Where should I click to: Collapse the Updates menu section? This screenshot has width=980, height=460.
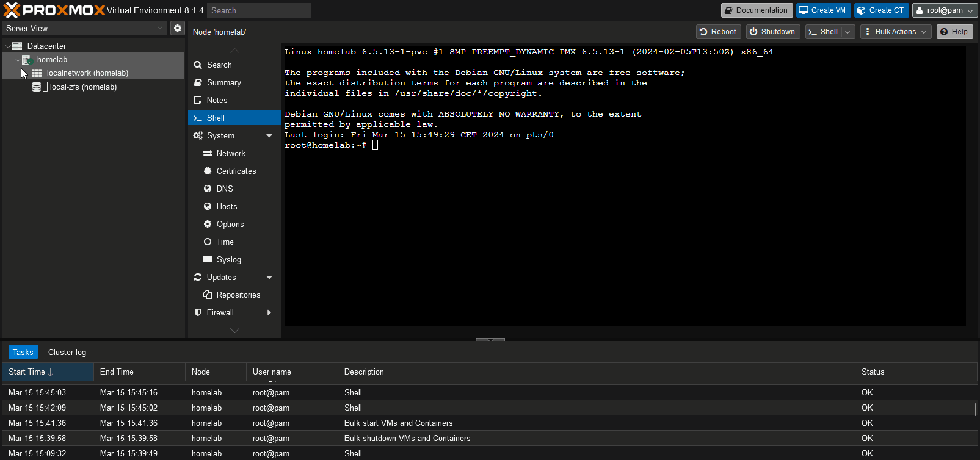[269, 278]
